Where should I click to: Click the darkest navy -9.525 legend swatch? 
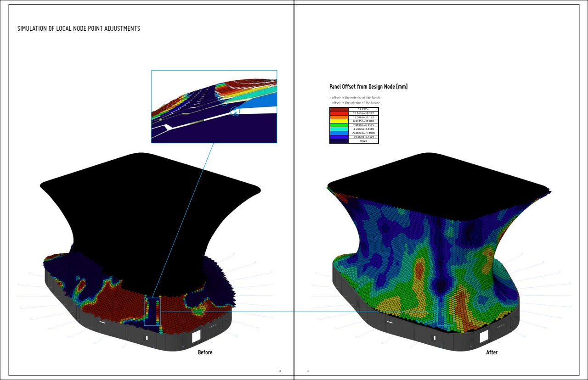click(x=339, y=141)
